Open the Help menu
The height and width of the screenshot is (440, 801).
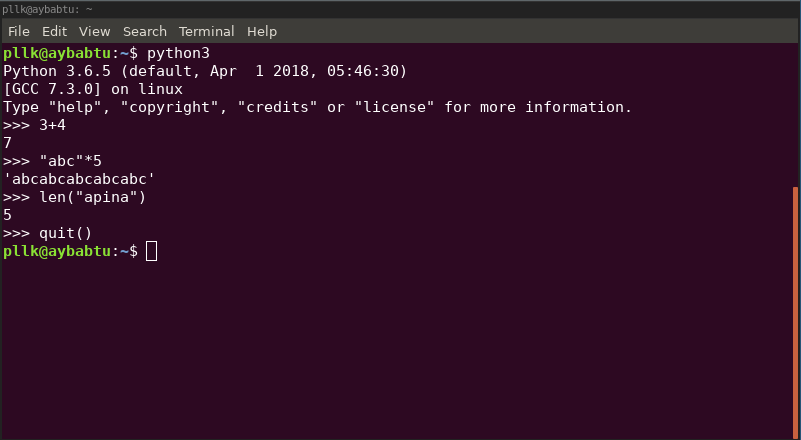(x=261, y=31)
